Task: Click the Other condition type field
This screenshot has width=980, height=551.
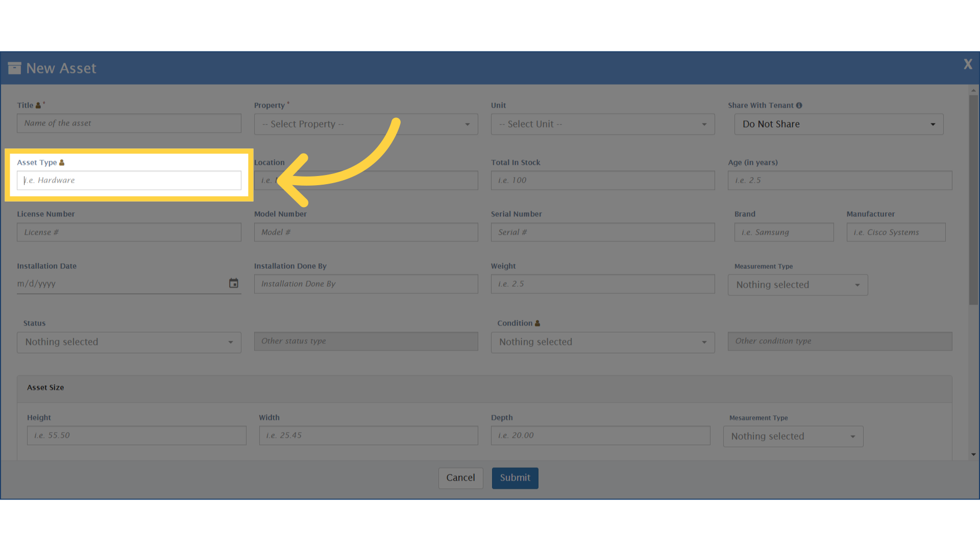Action: coord(840,341)
